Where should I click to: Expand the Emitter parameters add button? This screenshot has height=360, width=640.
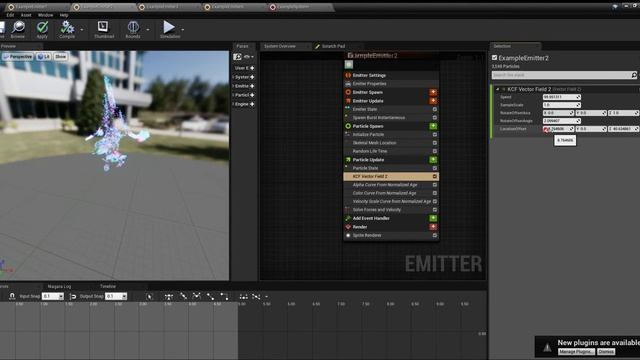[252, 86]
